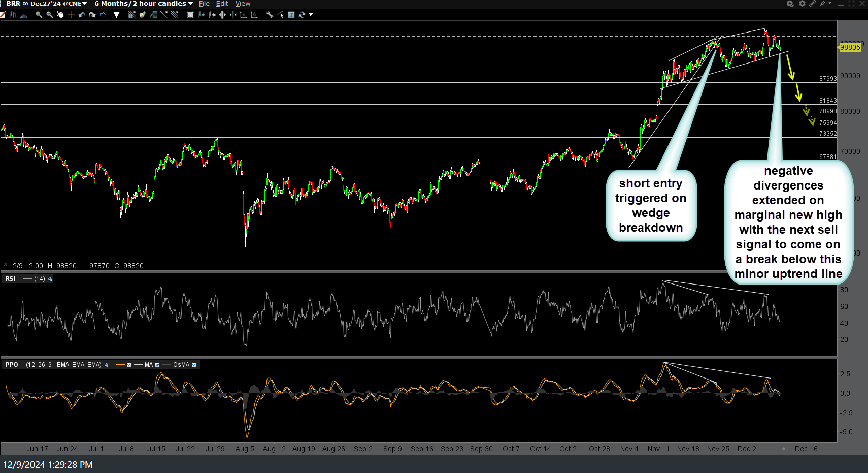Activate the crosshair cursor tool
The width and height of the screenshot is (868, 473).
point(71,15)
